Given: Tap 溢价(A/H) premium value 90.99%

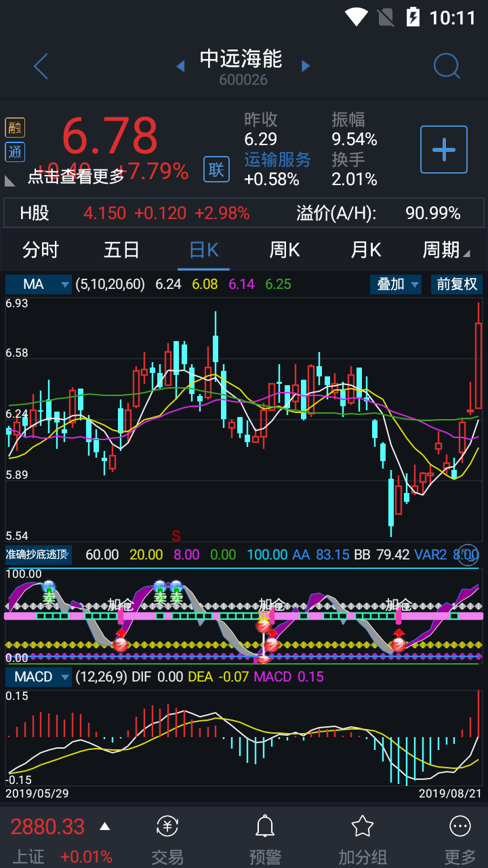Looking at the screenshot, I should click(433, 213).
